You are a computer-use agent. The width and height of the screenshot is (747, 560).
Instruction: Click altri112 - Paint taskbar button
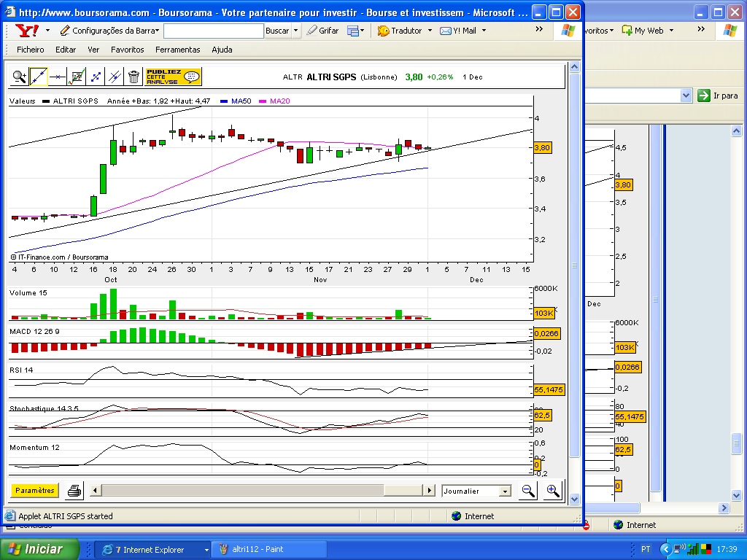269,550
